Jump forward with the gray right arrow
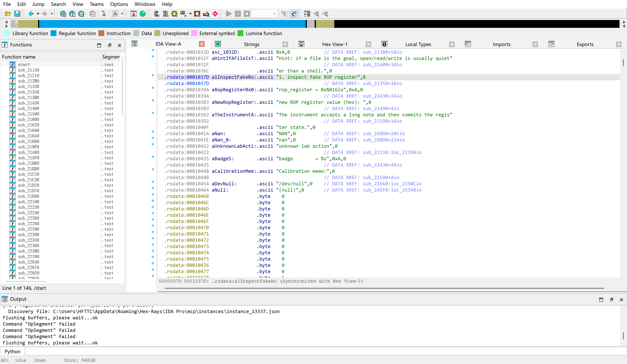627x364 pixels. click(45, 14)
